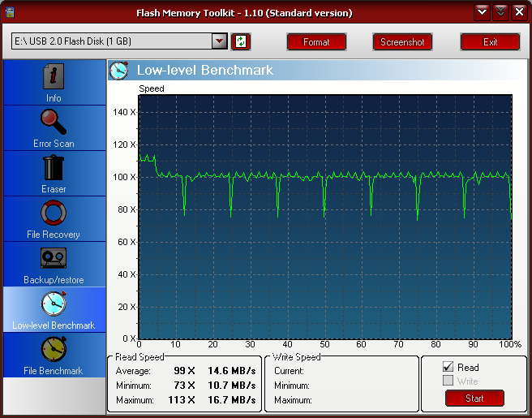Click the average read value 14.6 MB/s
This screenshot has height=418, width=532.
click(232, 370)
